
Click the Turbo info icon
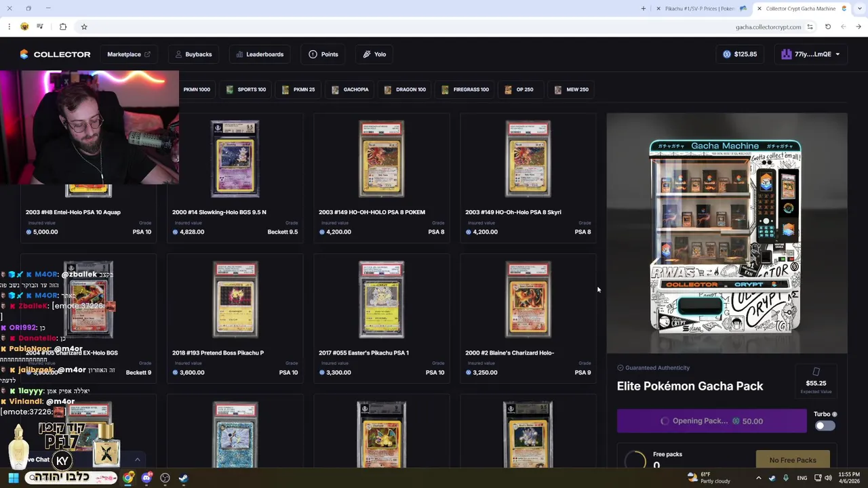(834, 414)
